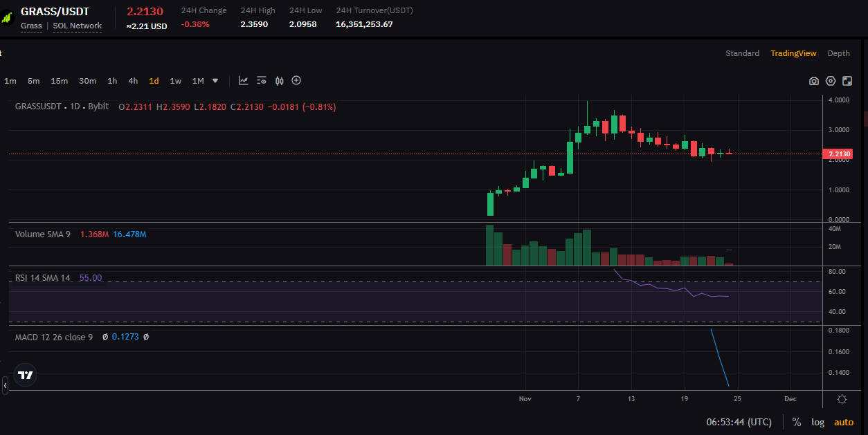Switch chart to 1h interval
The width and height of the screenshot is (868, 435).
112,81
